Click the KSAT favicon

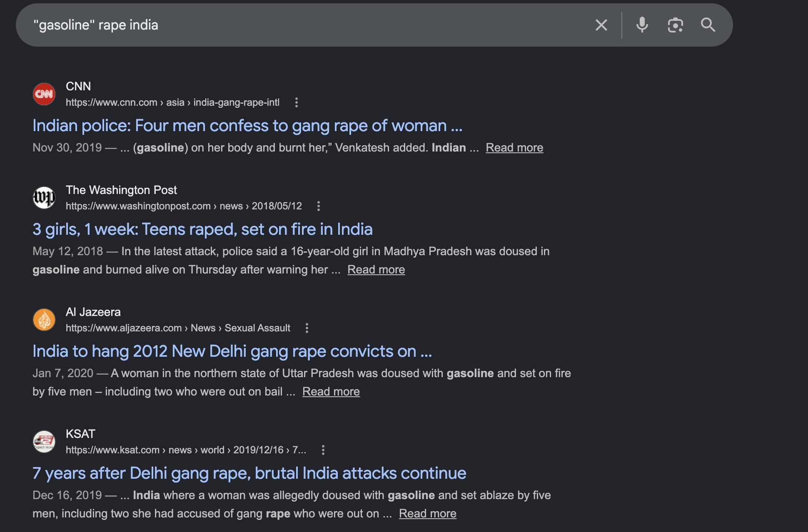click(44, 442)
